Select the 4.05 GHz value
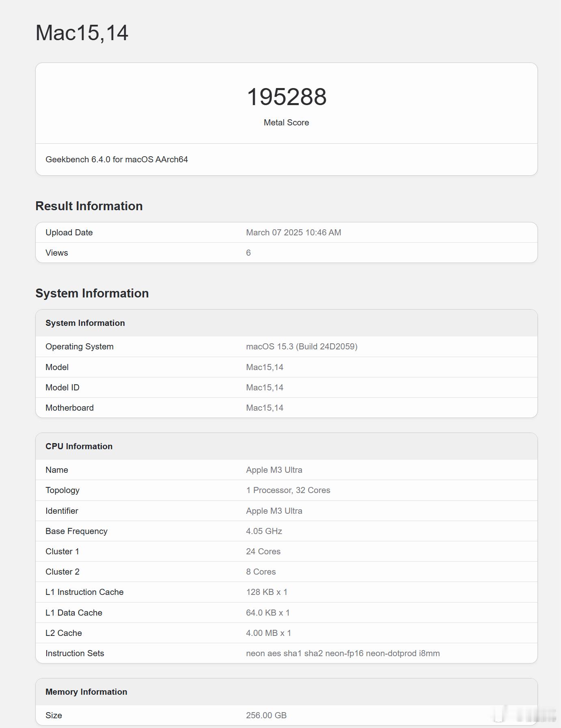The image size is (561, 728). click(x=264, y=531)
